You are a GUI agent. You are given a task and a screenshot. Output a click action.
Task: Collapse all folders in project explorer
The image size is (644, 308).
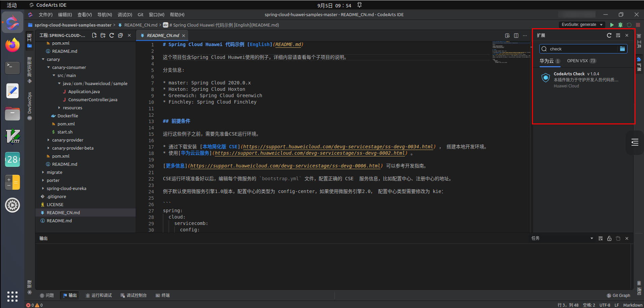121,35
